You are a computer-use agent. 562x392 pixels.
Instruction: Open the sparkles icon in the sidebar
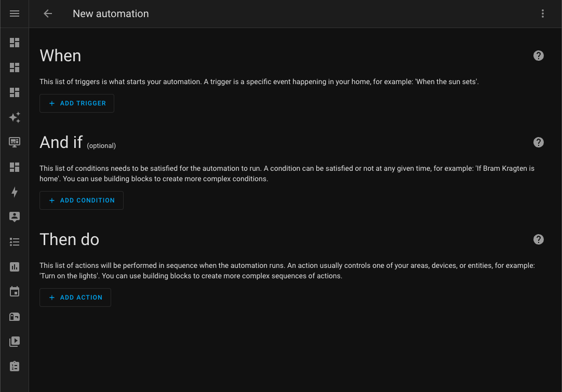tap(15, 117)
